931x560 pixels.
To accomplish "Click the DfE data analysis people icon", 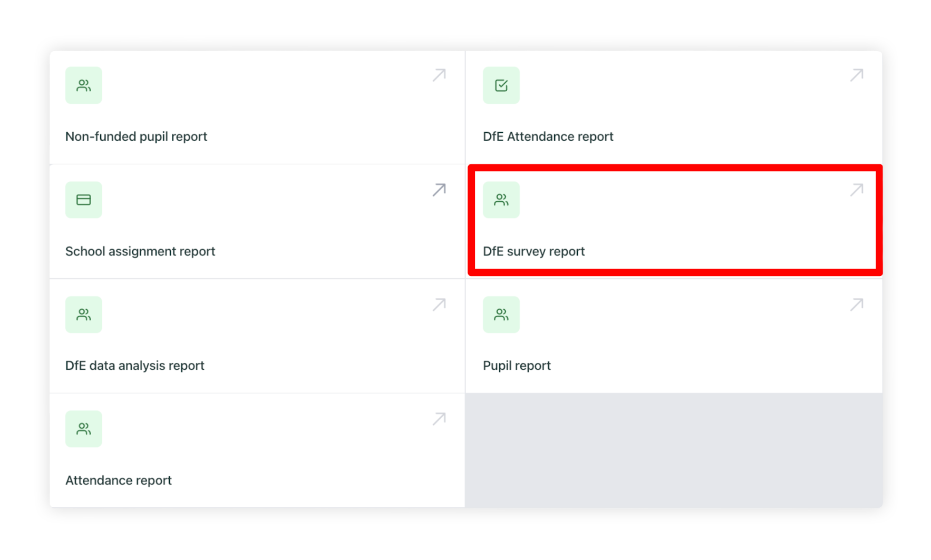I will [83, 315].
